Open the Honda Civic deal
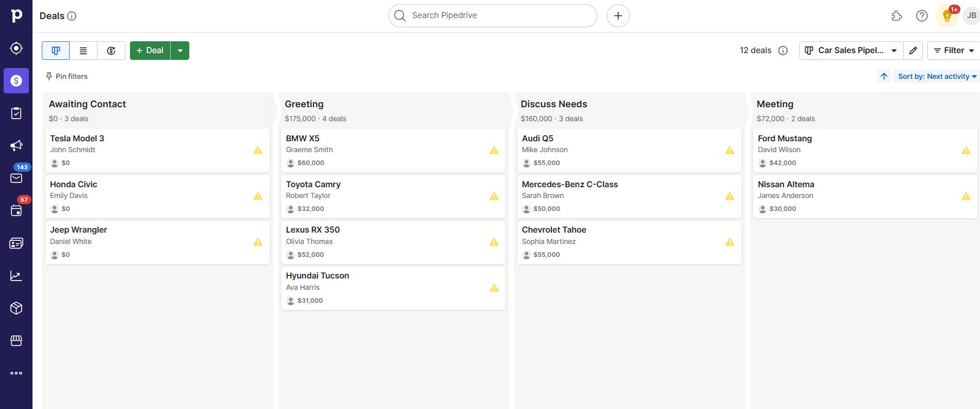The image size is (980, 409). click(157, 196)
